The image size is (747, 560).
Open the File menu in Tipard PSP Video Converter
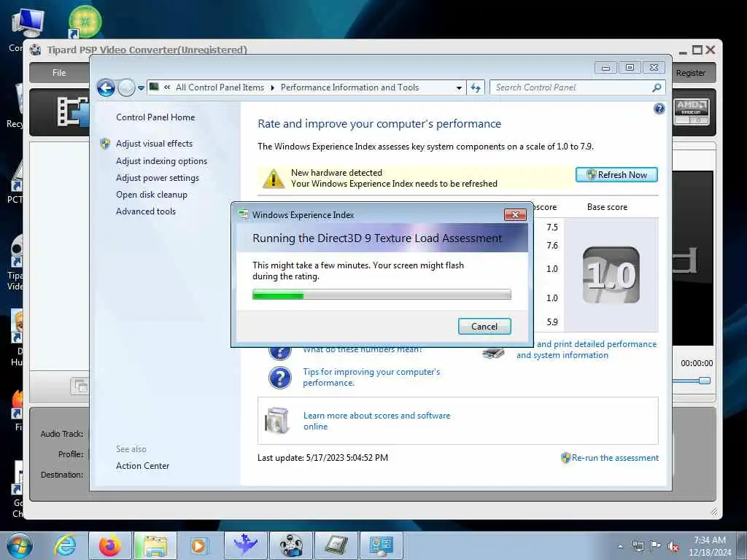pyautogui.click(x=59, y=73)
